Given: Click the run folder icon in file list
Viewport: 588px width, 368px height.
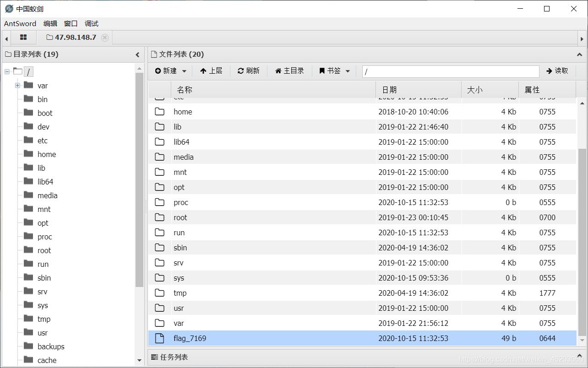Looking at the screenshot, I should click(159, 233).
